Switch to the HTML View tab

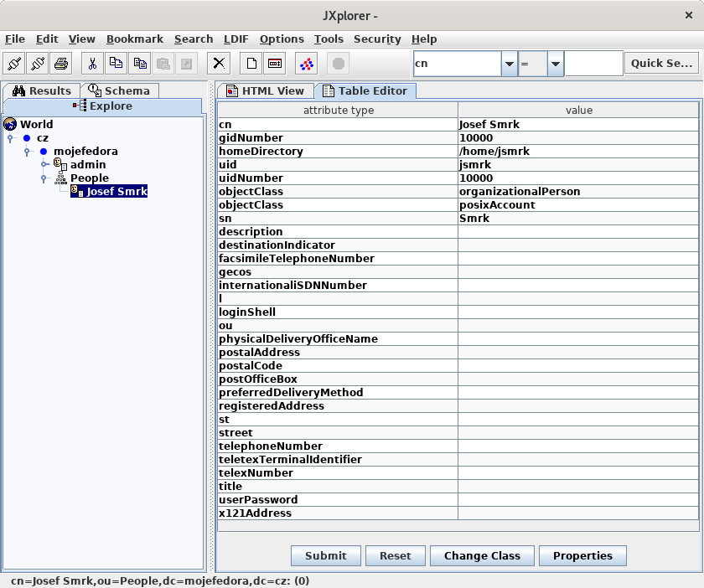(x=265, y=90)
